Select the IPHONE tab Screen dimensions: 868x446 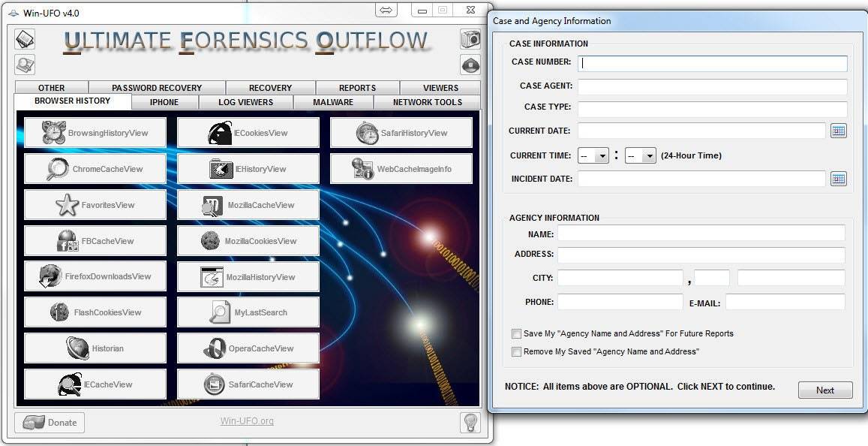click(x=164, y=102)
